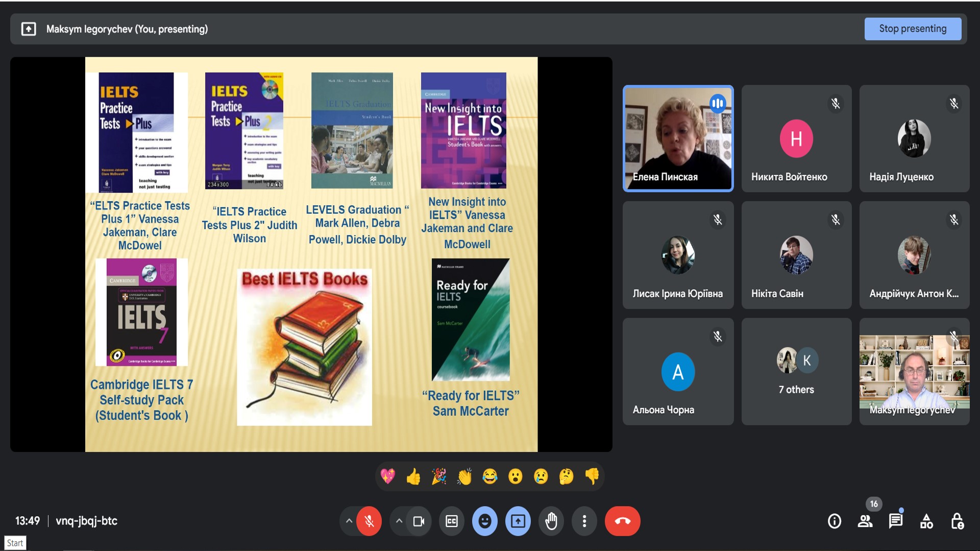The image size is (980, 551).
Task: Turn on the camera
Action: point(419,521)
